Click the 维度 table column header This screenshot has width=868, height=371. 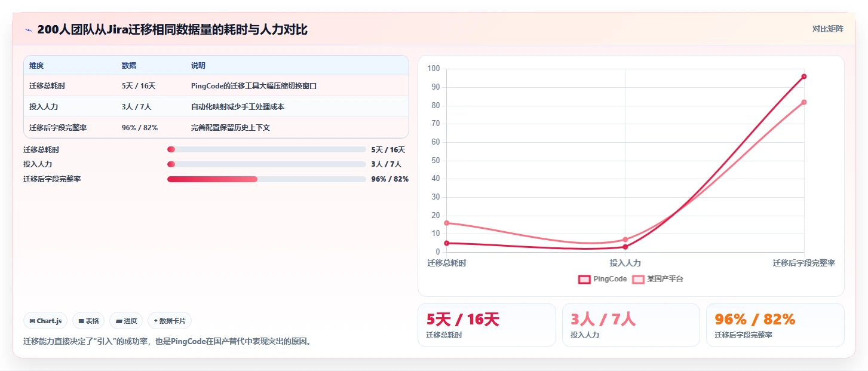36,66
